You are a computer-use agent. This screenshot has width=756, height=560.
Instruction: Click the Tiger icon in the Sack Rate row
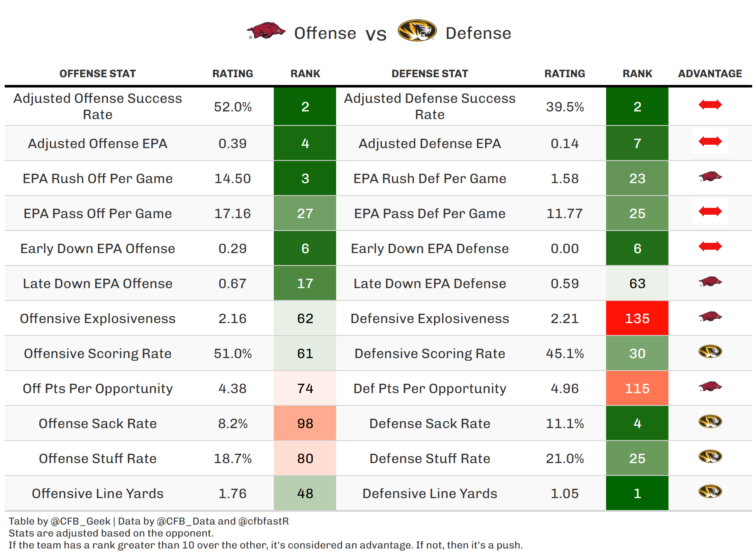(x=710, y=422)
